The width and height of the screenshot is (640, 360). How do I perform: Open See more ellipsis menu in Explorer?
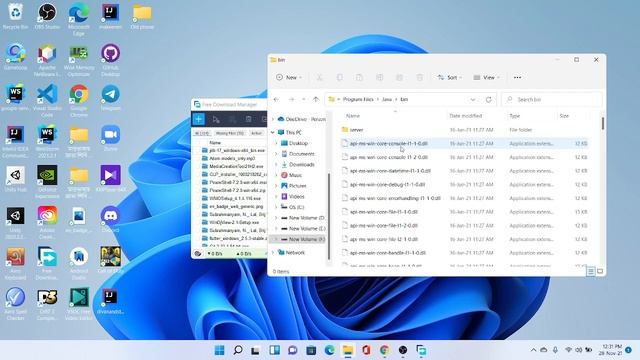click(x=517, y=77)
